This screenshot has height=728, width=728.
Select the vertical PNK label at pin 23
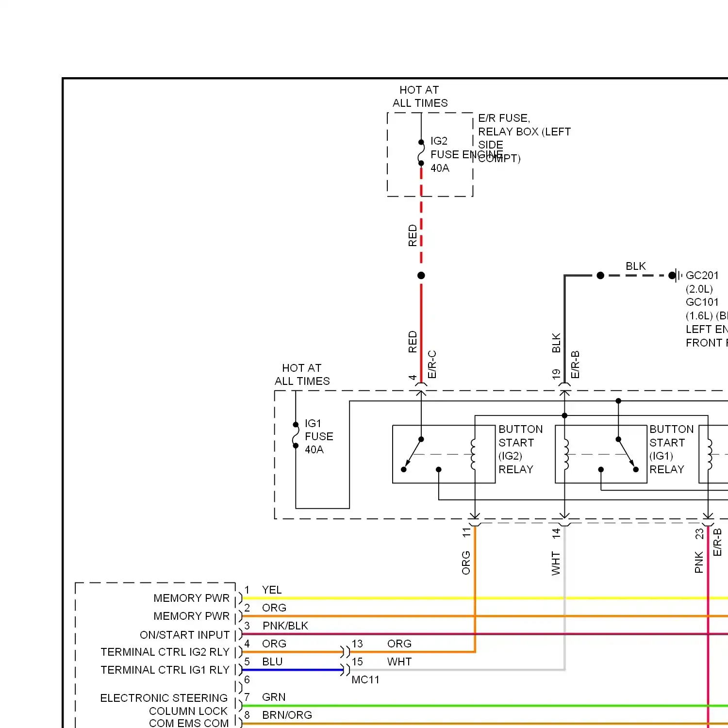click(x=699, y=562)
